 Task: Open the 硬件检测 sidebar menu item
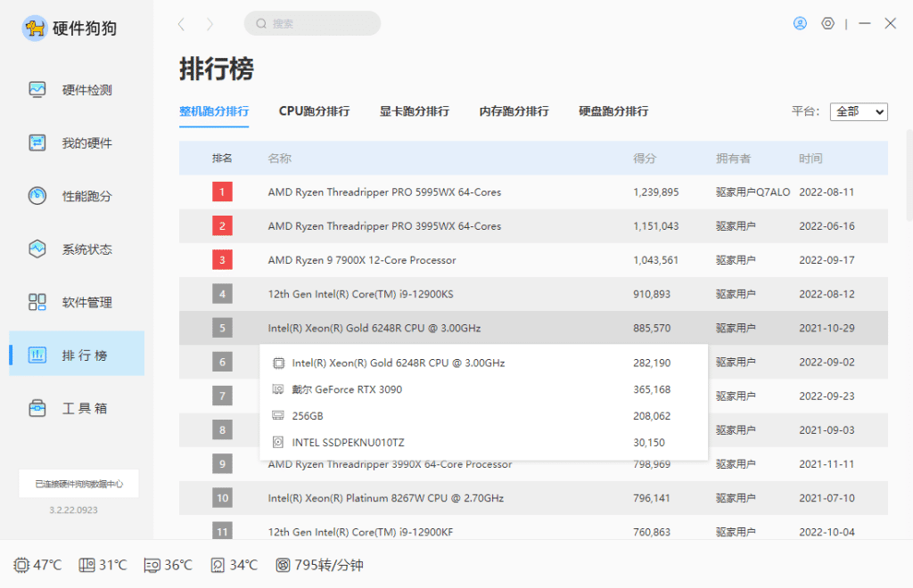click(x=77, y=90)
